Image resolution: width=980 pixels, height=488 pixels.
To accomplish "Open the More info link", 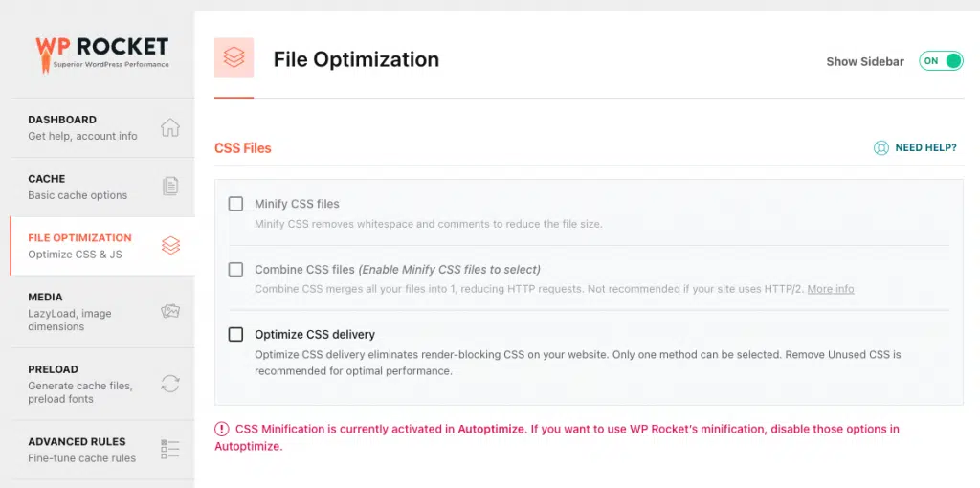I will pyautogui.click(x=831, y=289).
